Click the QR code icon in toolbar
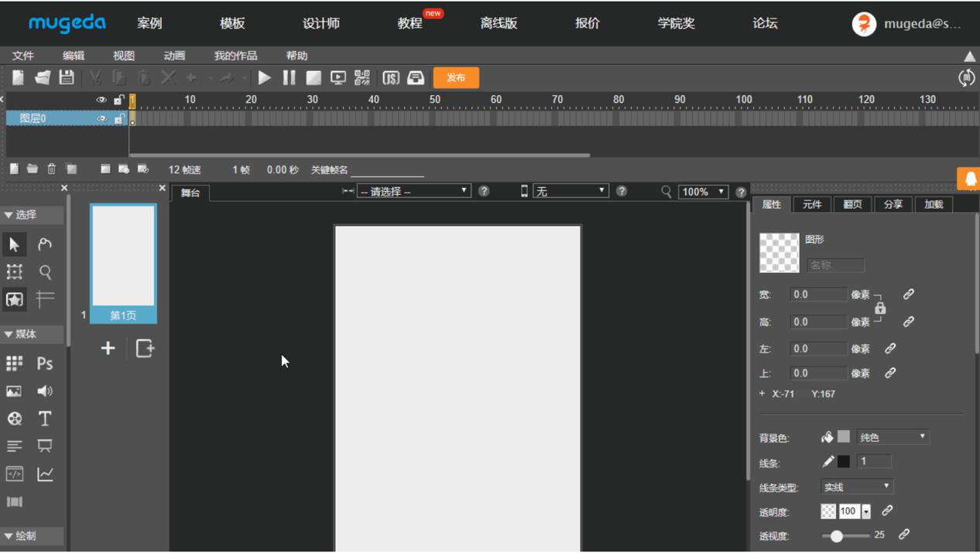This screenshot has width=980, height=553. click(362, 77)
